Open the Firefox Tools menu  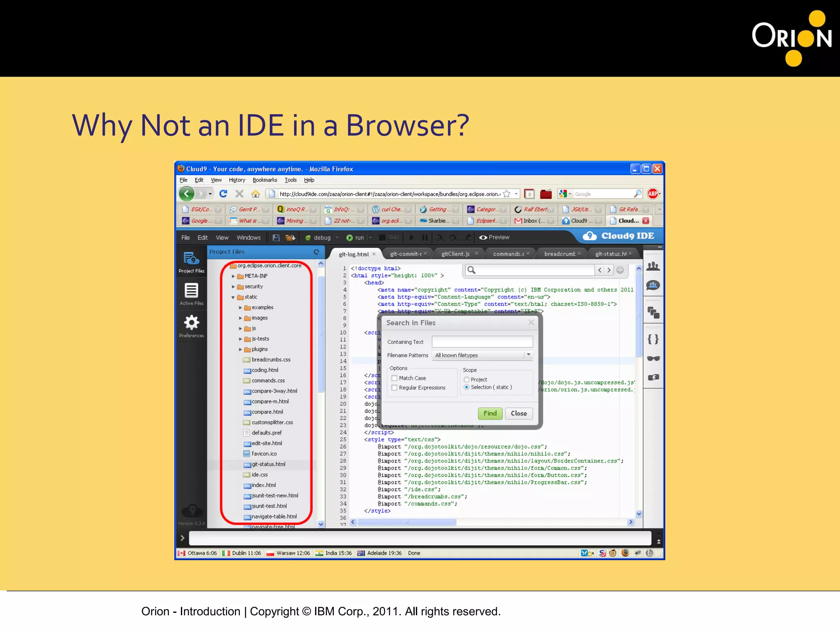(290, 180)
